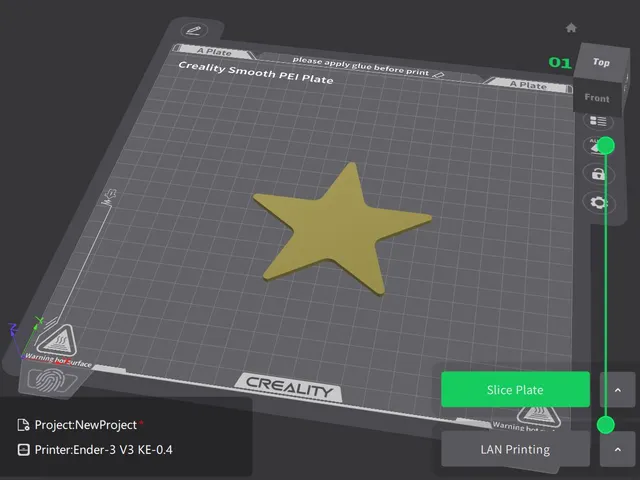The image size is (640, 480).
Task: Expand options arrow beside Slice Plate
Action: coord(618,390)
